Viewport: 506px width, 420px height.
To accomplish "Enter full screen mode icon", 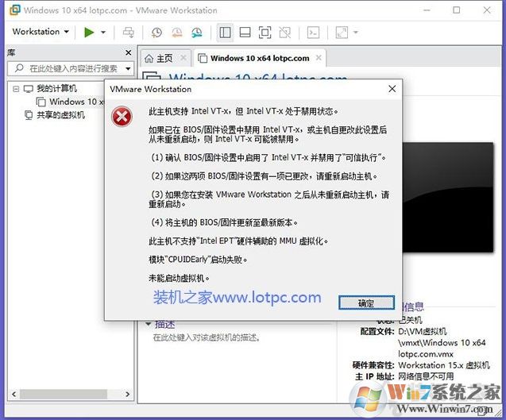I will 265,33.
